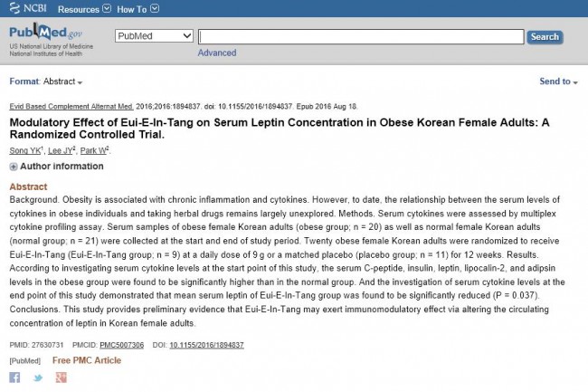
Task: Open the Resources dropdown menu
Action: click(84, 9)
